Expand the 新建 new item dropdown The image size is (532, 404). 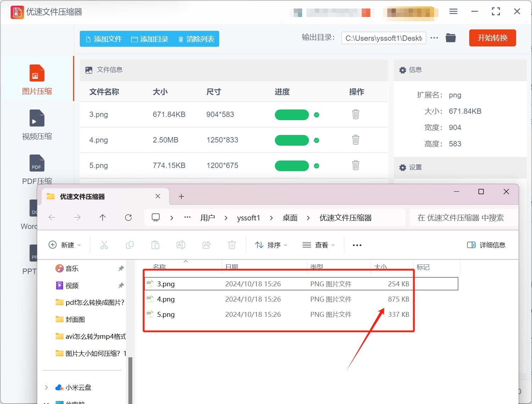click(65, 245)
